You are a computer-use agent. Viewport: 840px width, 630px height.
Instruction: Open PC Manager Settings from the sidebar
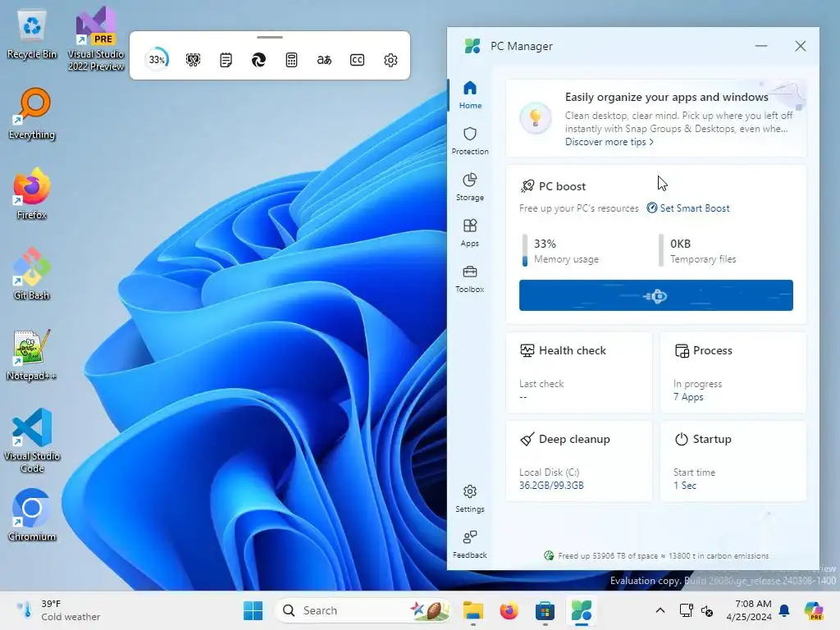pyautogui.click(x=470, y=499)
